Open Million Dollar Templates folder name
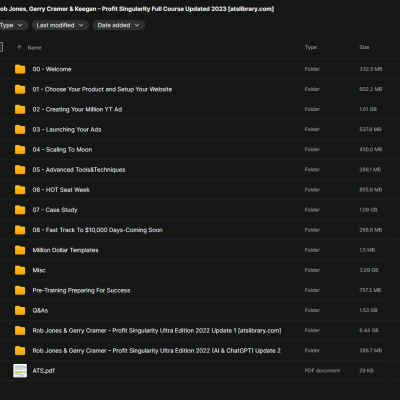The height and width of the screenshot is (400, 400). pos(65,250)
